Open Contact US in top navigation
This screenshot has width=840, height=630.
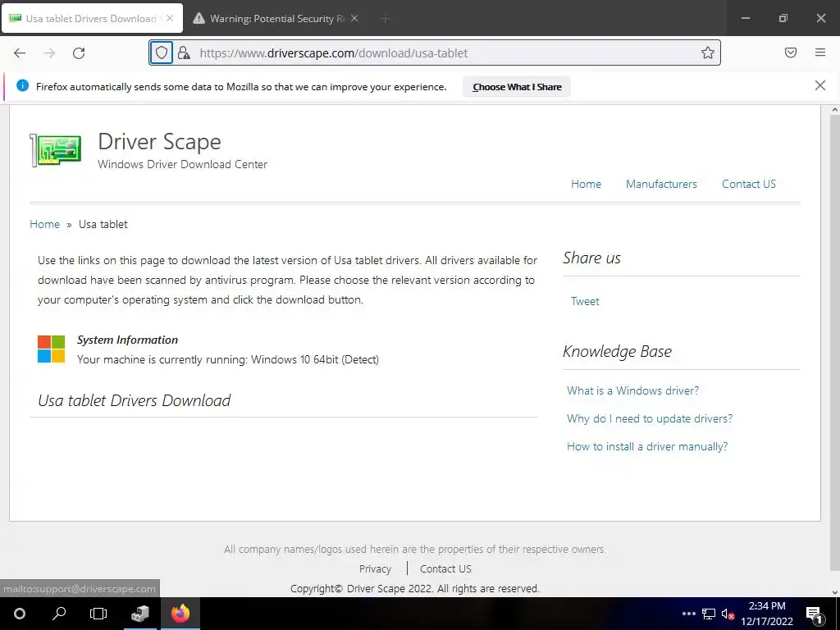point(748,184)
